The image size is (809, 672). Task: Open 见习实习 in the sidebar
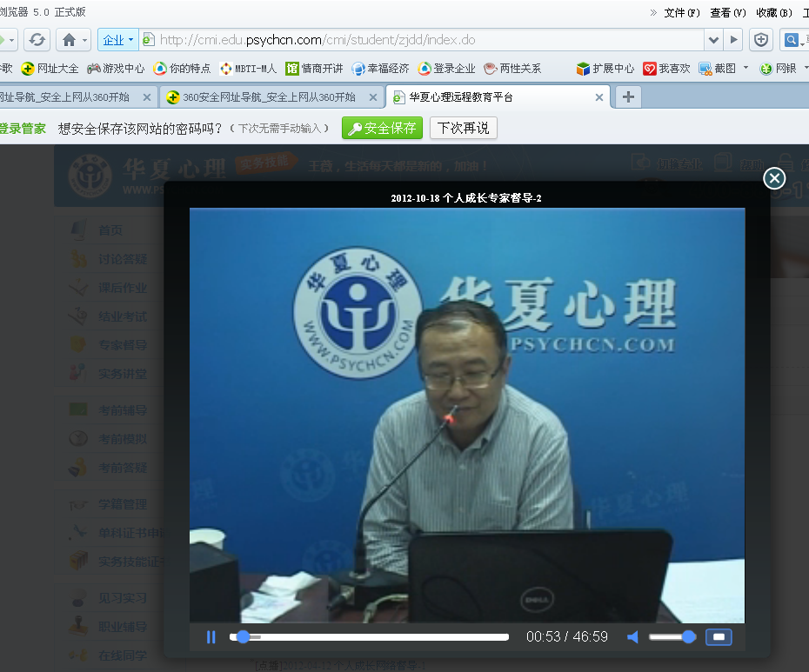pyautogui.click(x=123, y=598)
